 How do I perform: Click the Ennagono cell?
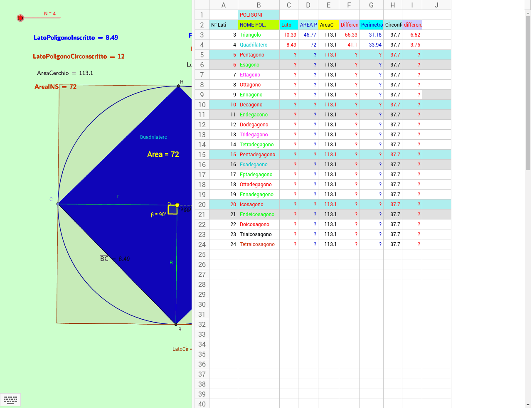pos(259,95)
